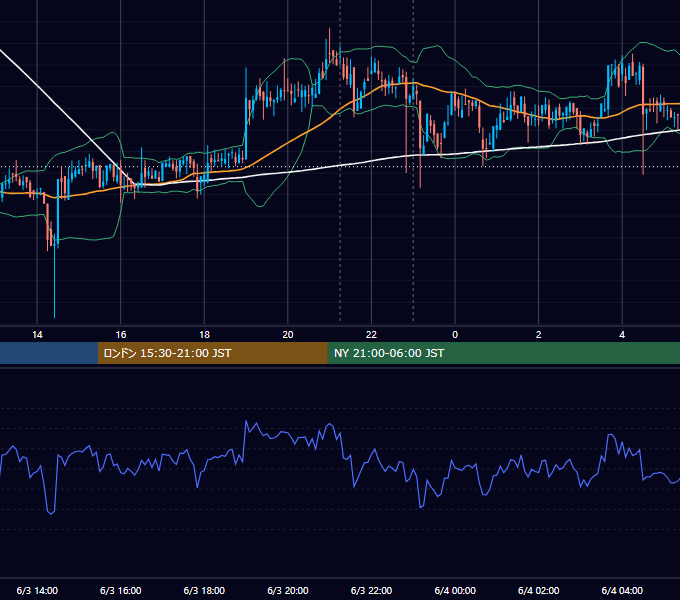Click the 6/3 16:00 time label
This screenshot has width=680, height=600.
coord(121,590)
